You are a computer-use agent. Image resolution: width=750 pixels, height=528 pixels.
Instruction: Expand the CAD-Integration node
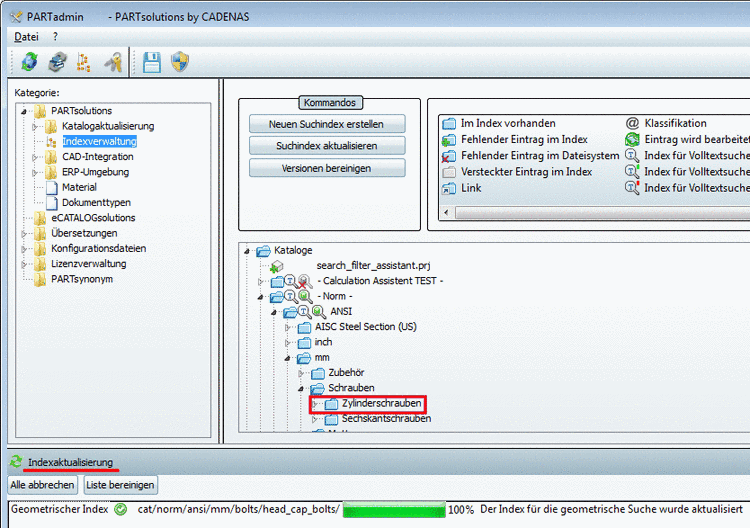coord(34,157)
